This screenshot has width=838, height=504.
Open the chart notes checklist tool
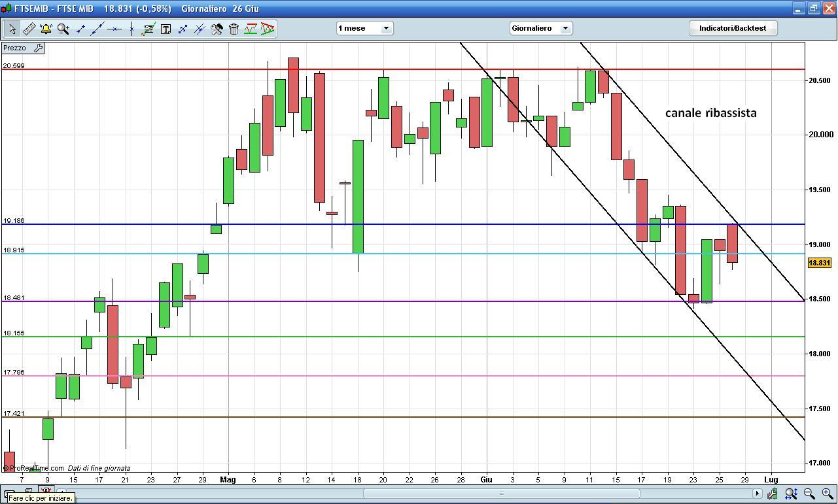click(148, 29)
